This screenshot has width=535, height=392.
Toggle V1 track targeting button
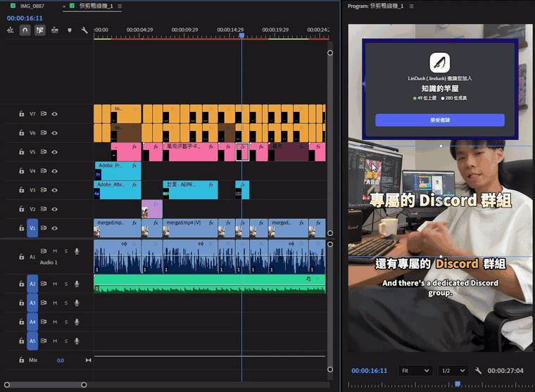(32, 228)
